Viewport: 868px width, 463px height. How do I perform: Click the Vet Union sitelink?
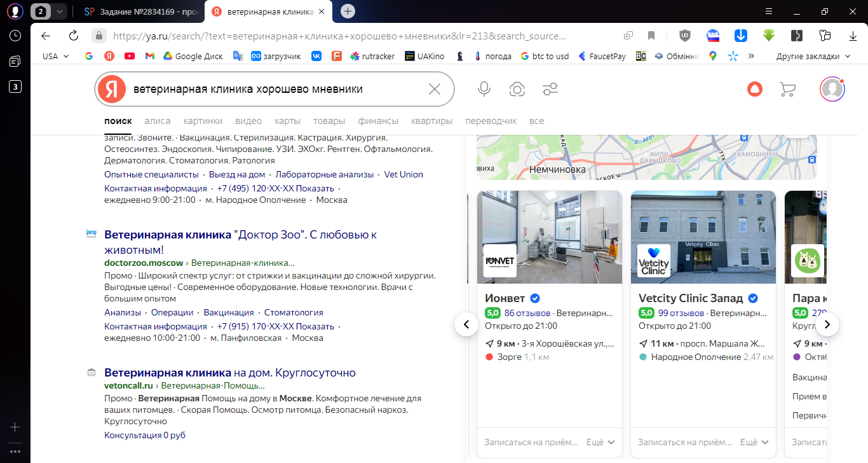[x=403, y=174]
